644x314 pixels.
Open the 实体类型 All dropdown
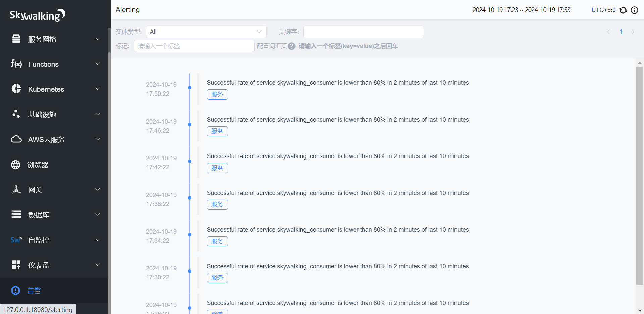point(206,32)
